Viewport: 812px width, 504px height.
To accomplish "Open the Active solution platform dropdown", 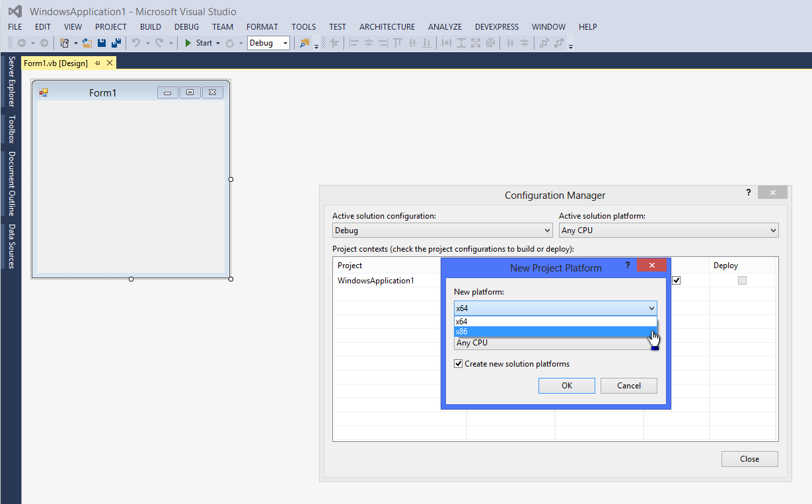I will click(x=668, y=231).
